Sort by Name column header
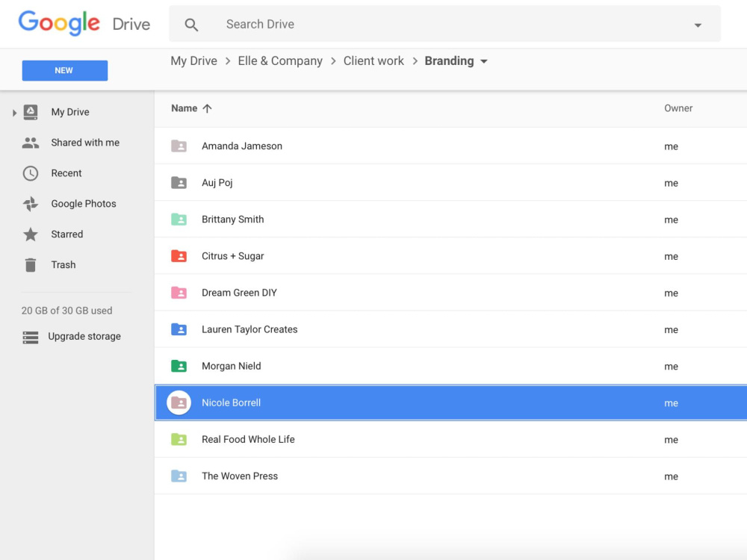The height and width of the screenshot is (560, 747). pos(184,108)
